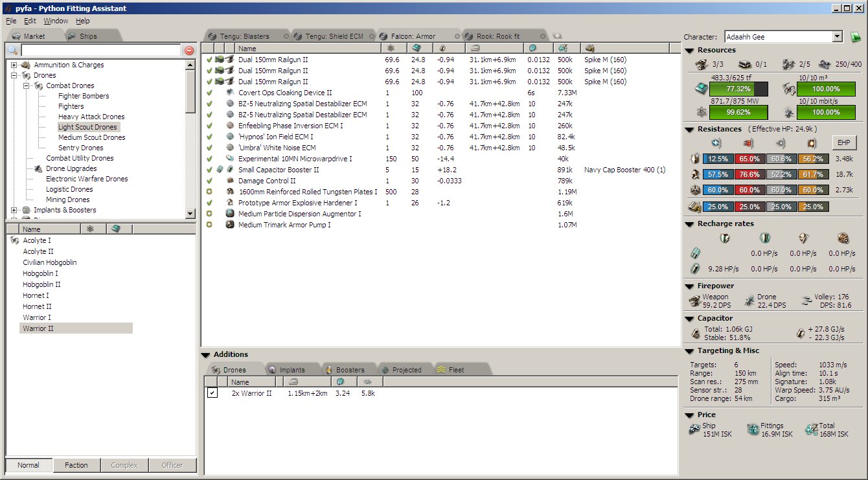The height and width of the screenshot is (480, 868).
Task: Click the EM resistance column icon
Action: point(716,143)
